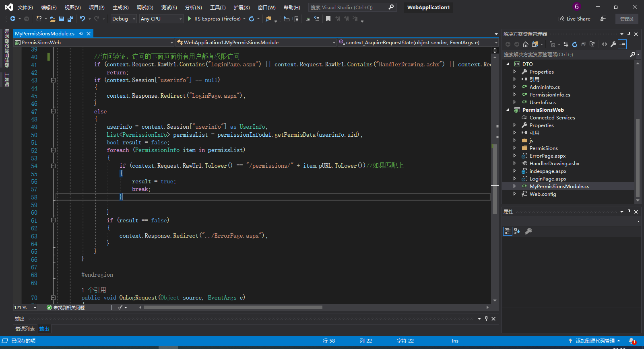The width and height of the screenshot is (644, 349).
Task: Open the feedback icon next to Live Share
Action: pos(603,19)
